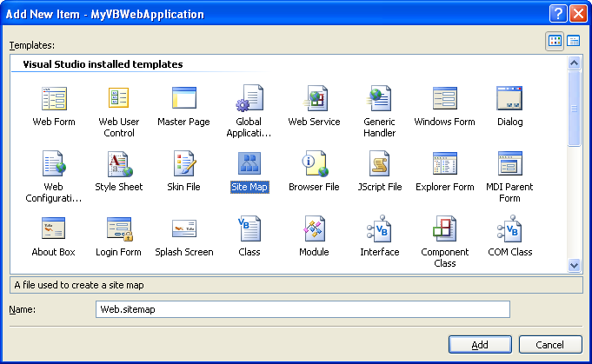This screenshot has width=592, height=364.
Task: Pick the Web Service template icon
Action: click(314, 99)
